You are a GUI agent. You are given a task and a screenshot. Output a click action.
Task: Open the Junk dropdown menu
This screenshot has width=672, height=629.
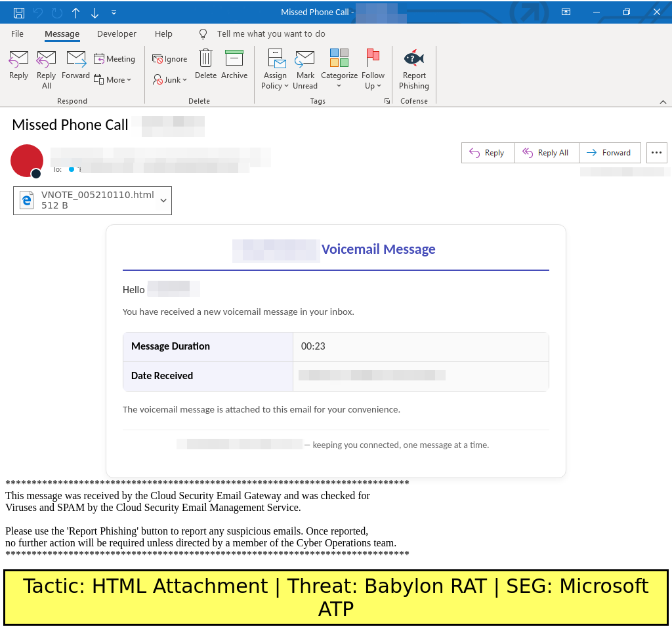(170, 80)
